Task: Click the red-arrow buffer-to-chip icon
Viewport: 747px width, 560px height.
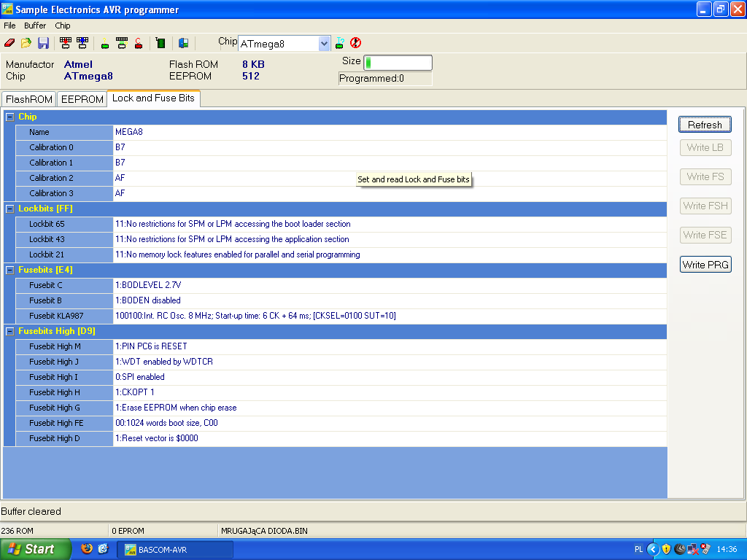Action: (x=65, y=43)
